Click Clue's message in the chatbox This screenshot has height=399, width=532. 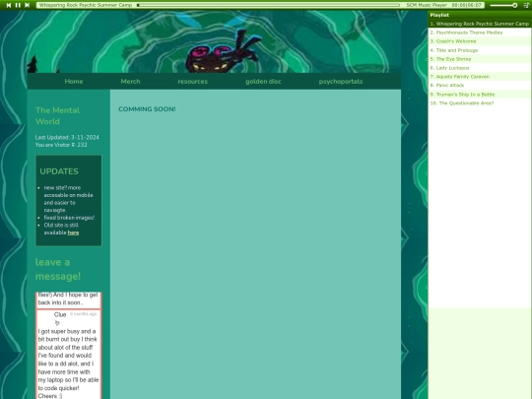(68, 356)
